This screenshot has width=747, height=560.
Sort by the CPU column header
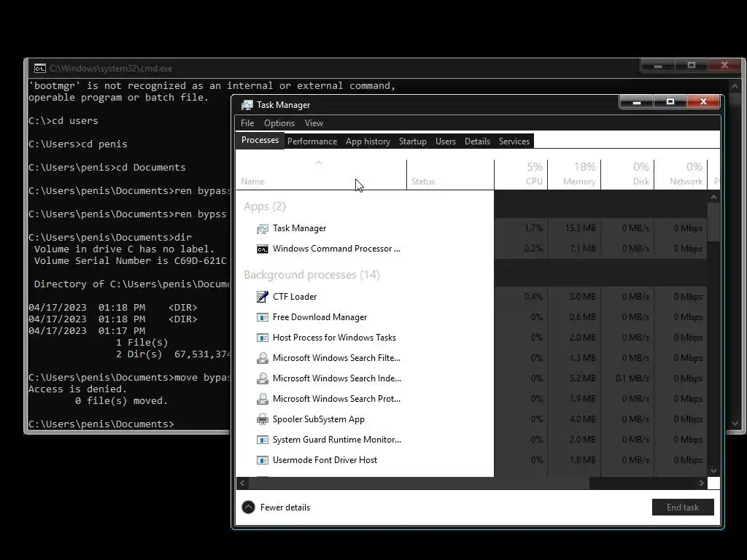(x=521, y=175)
